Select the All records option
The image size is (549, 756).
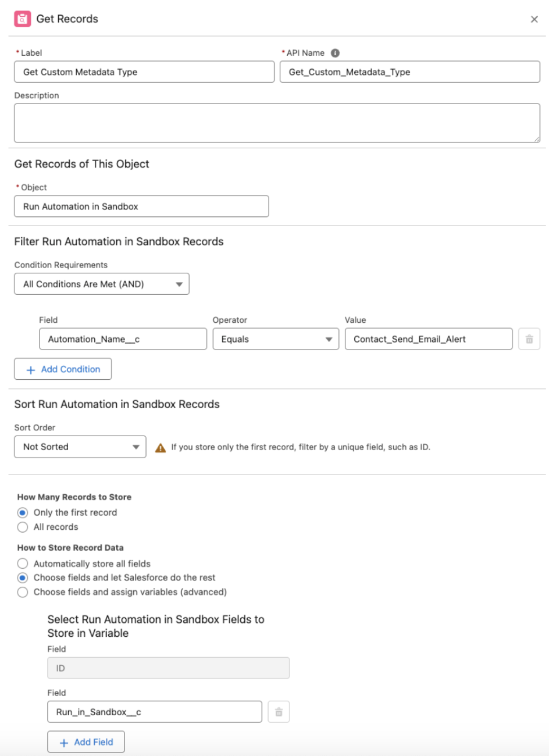pyautogui.click(x=23, y=527)
